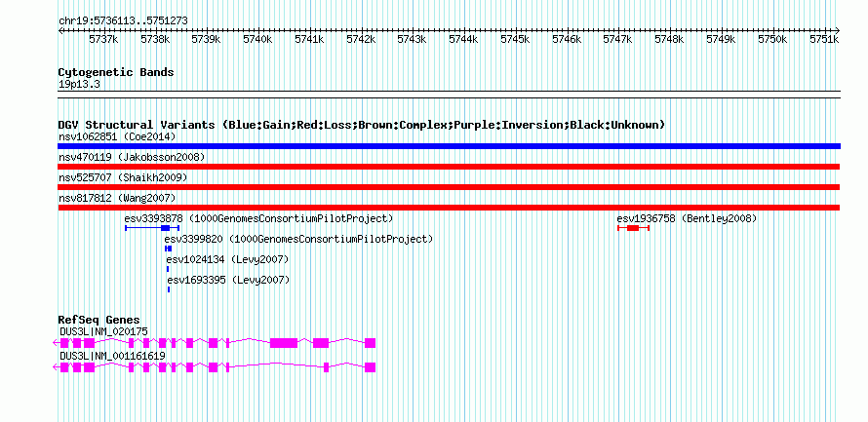Open nsv1062851 (Coe2014) label
Image resolution: width=868 pixels, height=422 pixels.
coord(117,137)
